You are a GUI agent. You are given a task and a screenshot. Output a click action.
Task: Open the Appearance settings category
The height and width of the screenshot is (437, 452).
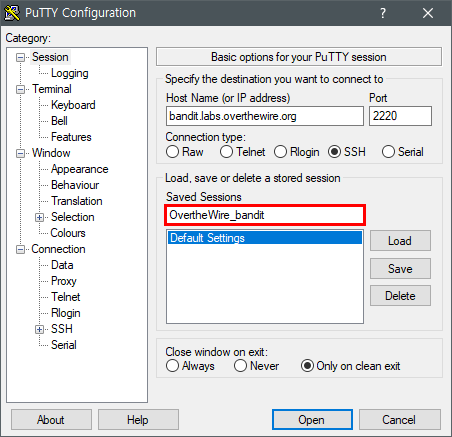[80, 169]
